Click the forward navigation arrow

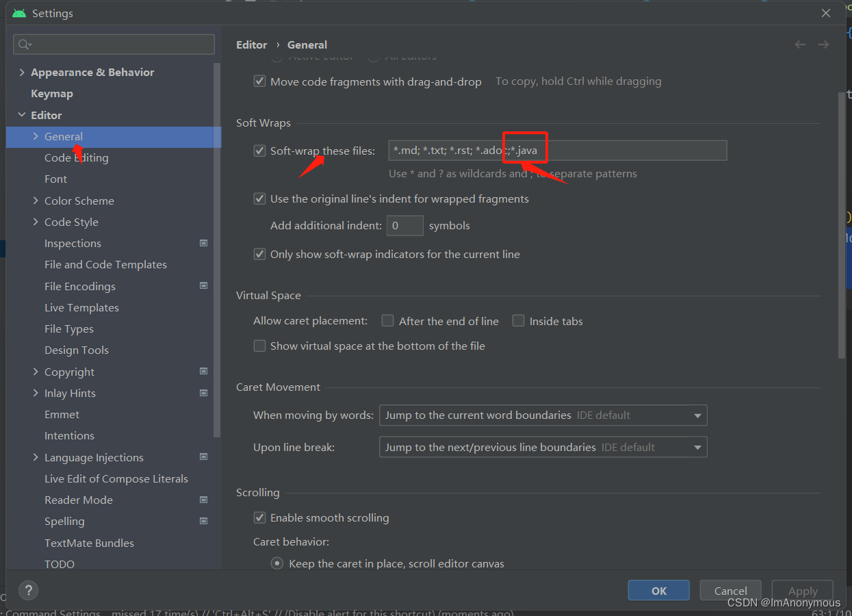pos(823,44)
